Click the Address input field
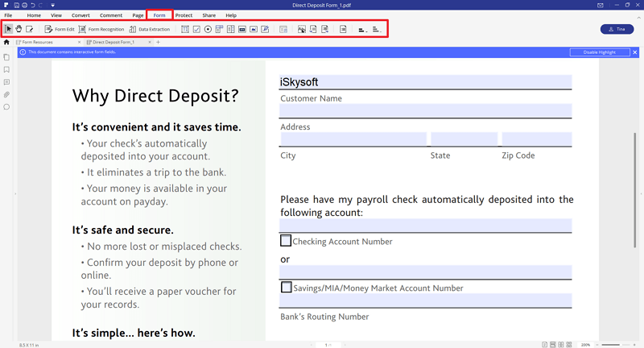Screen dimensions: 644x348 coord(426,110)
